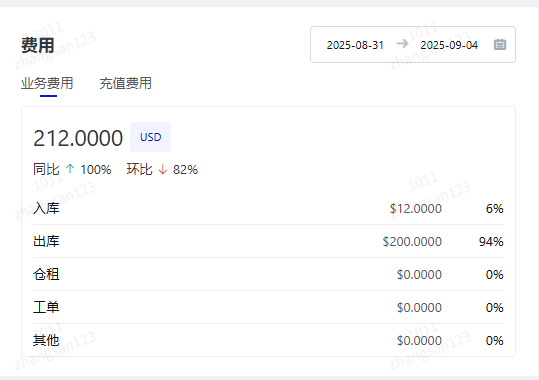
Task: Click the arrow between the two dates
Action: tap(402, 44)
